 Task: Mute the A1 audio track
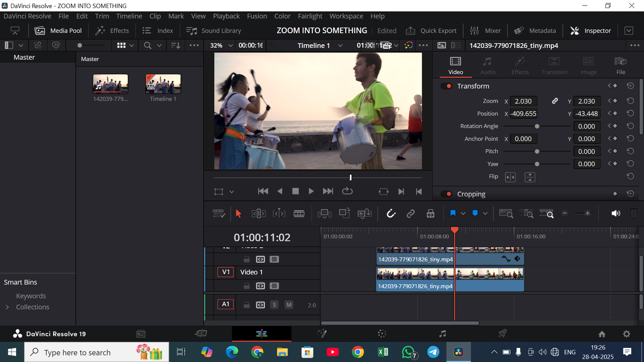click(x=288, y=304)
